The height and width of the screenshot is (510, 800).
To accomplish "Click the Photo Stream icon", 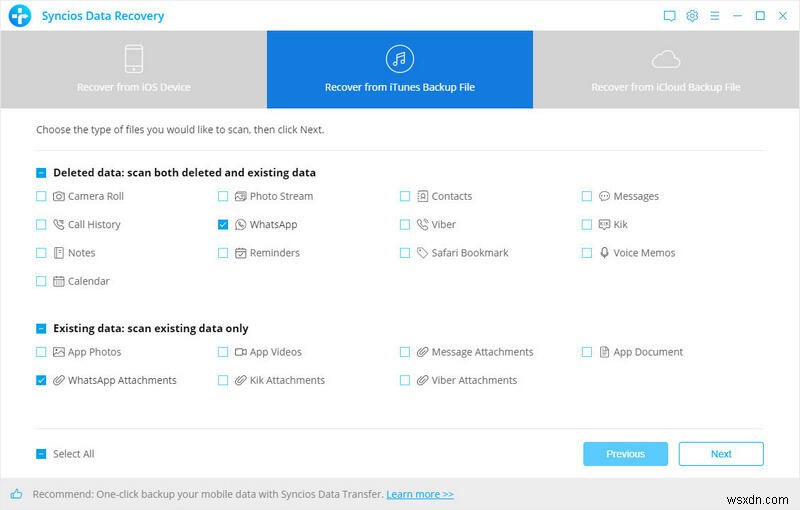I will pyautogui.click(x=240, y=196).
